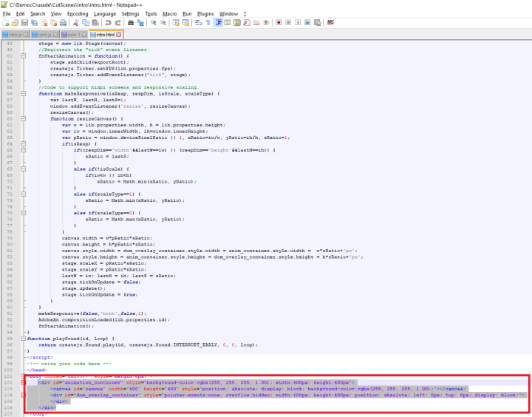
Task: Click the Print toolbar icon
Action: (x=63, y=23)
